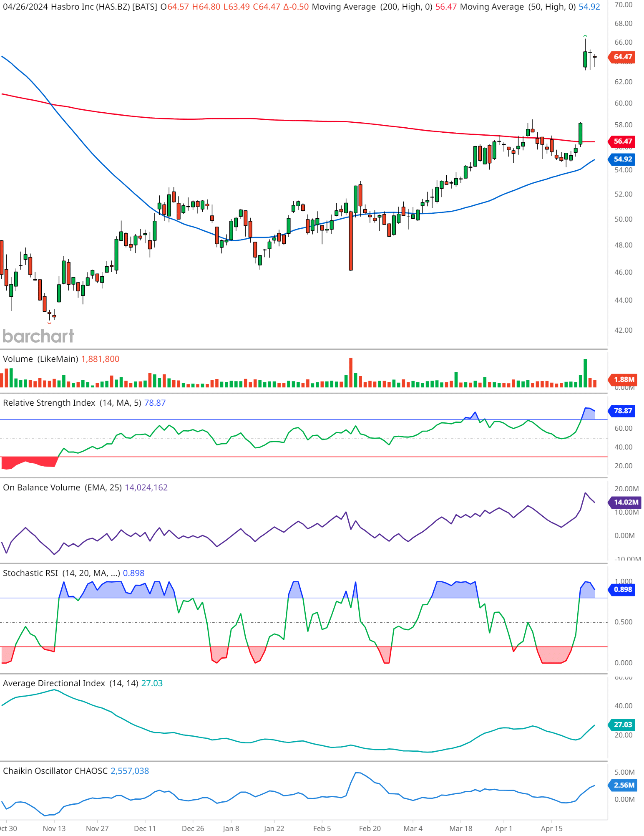Click the tall red volume bar in mid-February

click(351, 372)
